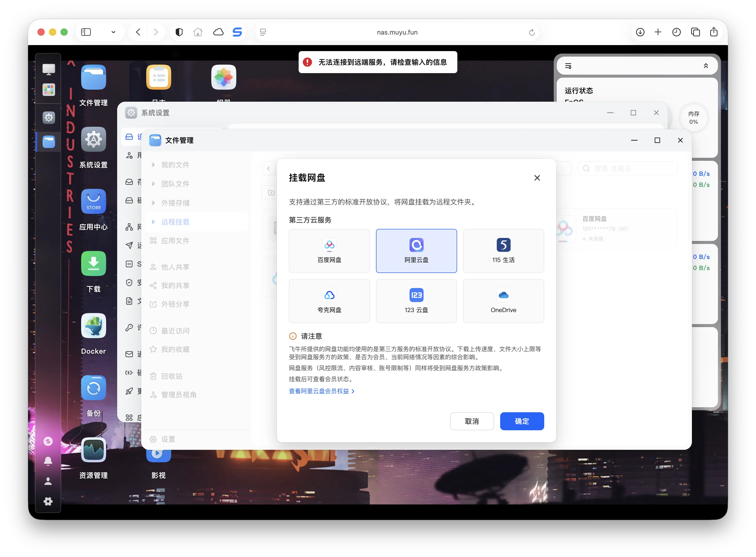Select 百度网盘 as the cloud service
This screenshot has width=756, height=557.
(x=329, y=251)
